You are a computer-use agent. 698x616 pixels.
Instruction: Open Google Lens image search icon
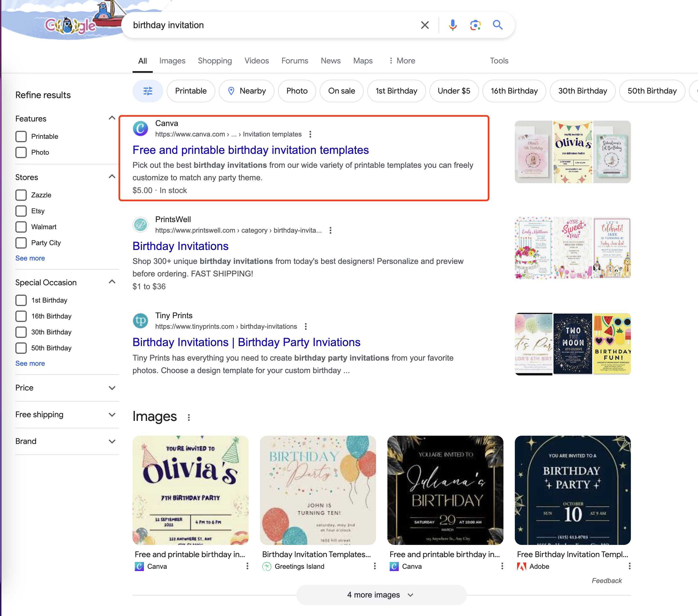coord(475,25)
